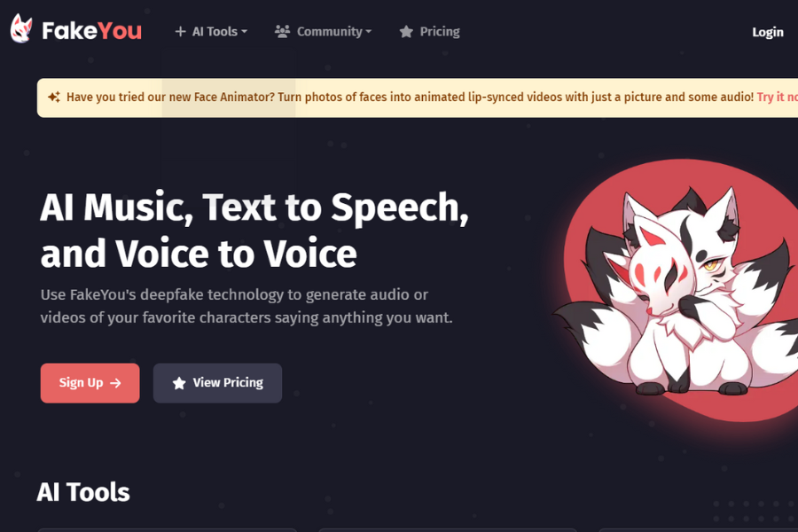Click the arrow icon on Sign Up button

click(x=115, y=383)
